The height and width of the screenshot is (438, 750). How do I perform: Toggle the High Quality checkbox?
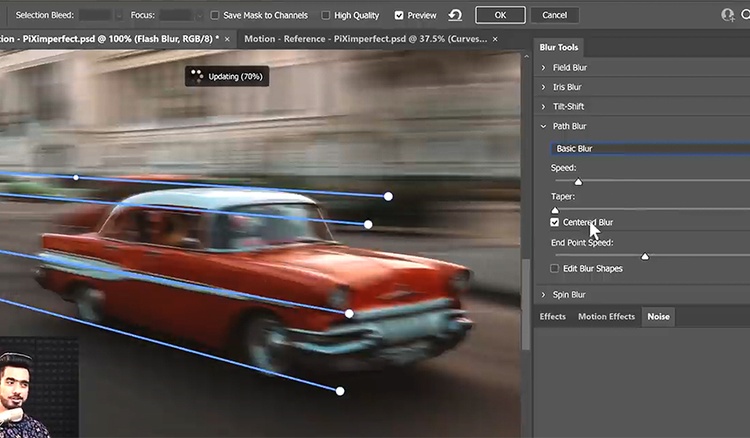[326, 15]
